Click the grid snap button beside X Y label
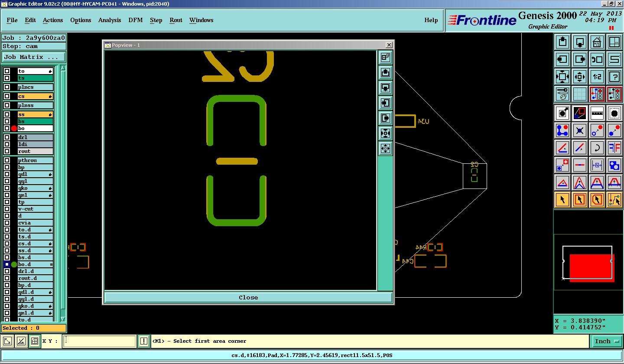The width and height of the screenshot is (624, 364). (x=35, y=341)
